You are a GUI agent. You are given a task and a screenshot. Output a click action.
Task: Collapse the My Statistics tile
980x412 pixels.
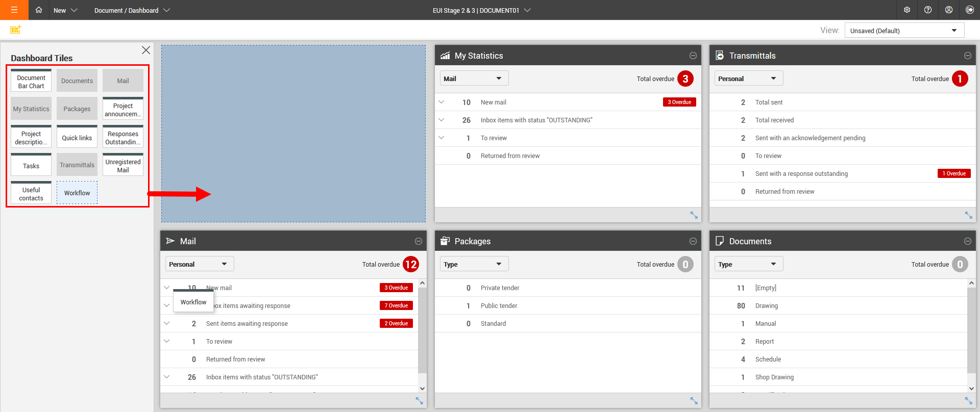tap(693, 56)
